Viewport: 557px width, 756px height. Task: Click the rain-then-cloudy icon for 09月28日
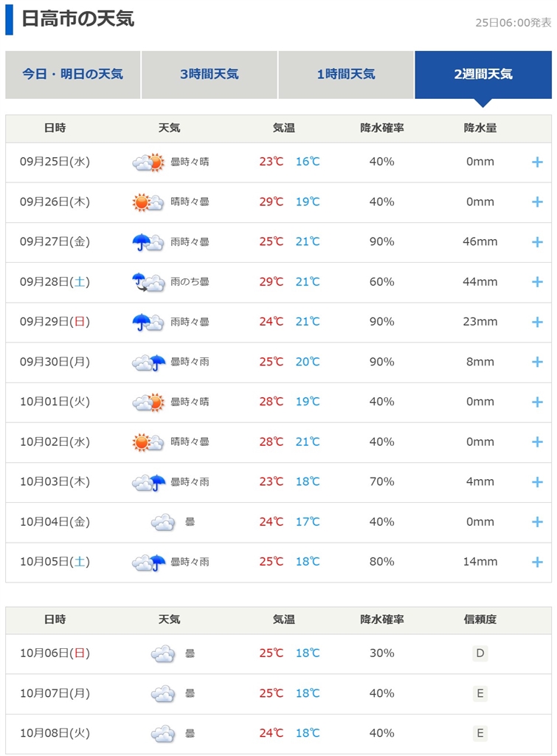(148, 281)
